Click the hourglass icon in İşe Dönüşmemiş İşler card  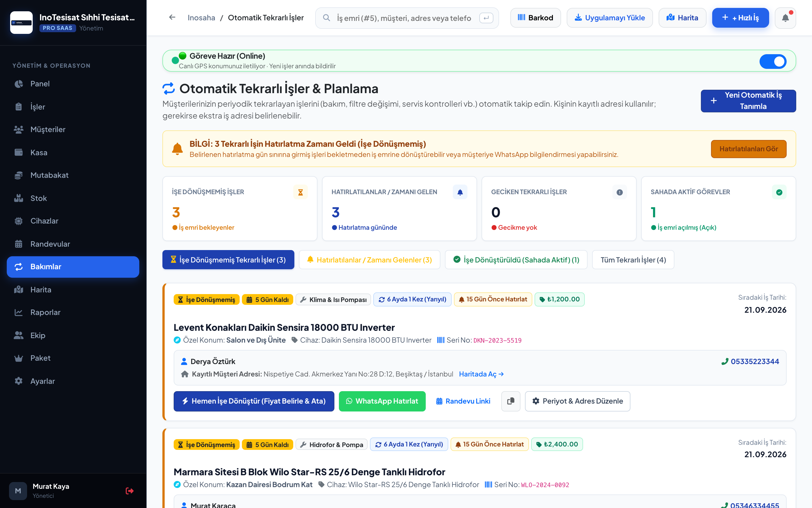point(300,192)
